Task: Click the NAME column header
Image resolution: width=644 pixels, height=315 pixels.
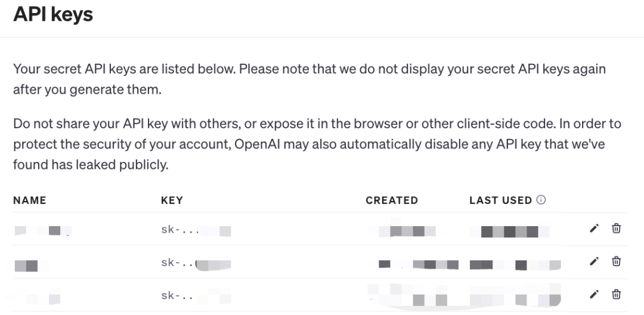Action: coord(30,200)
